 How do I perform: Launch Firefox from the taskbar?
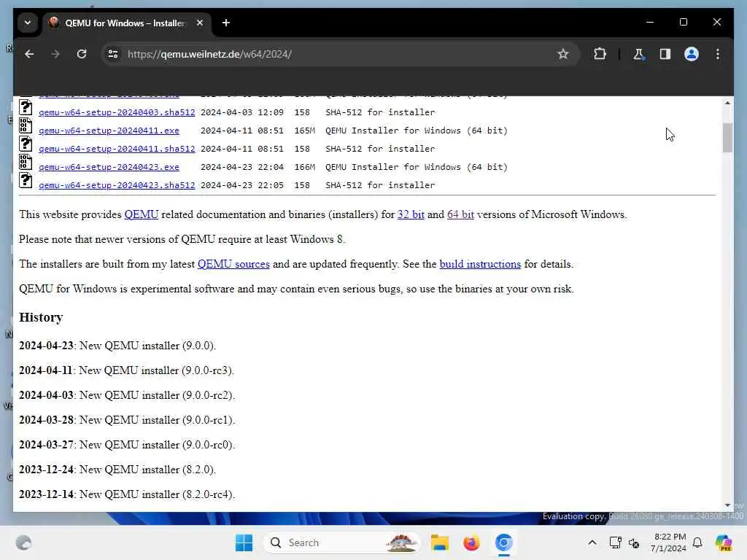[471, 542]
